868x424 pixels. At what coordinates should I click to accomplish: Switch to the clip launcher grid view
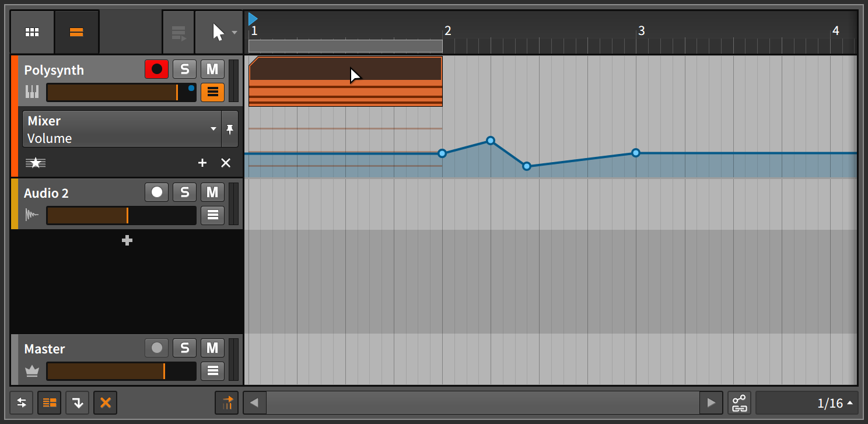click(32, 31)
